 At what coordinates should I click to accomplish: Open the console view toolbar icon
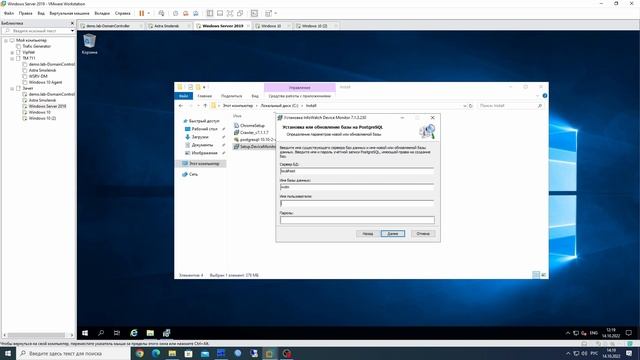tap(254, 13)
